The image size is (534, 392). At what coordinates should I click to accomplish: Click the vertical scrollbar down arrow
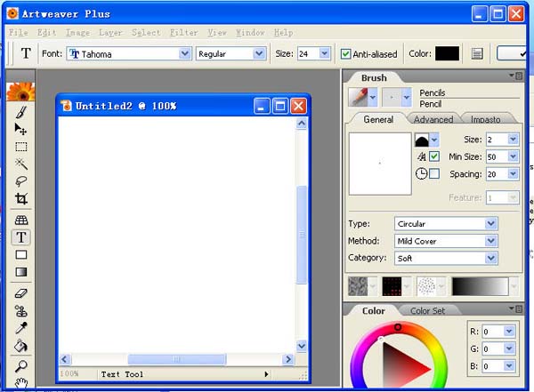pos(302,346)
